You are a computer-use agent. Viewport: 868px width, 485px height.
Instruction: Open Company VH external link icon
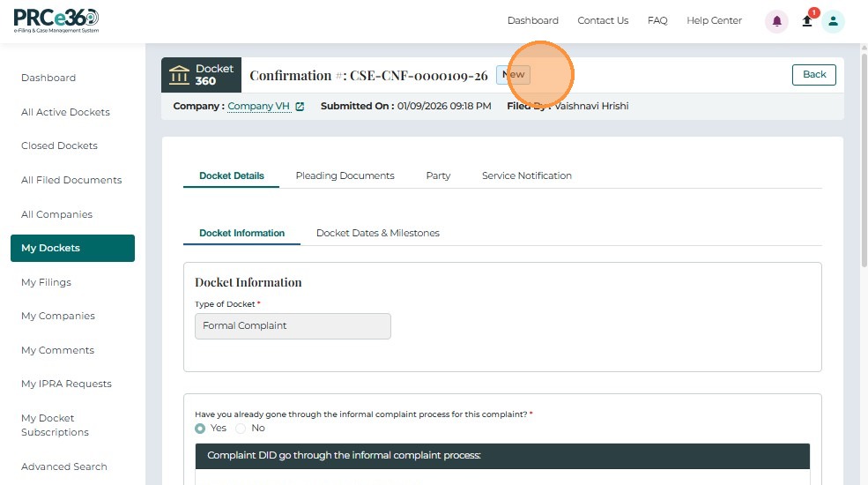tap(300, 107)
